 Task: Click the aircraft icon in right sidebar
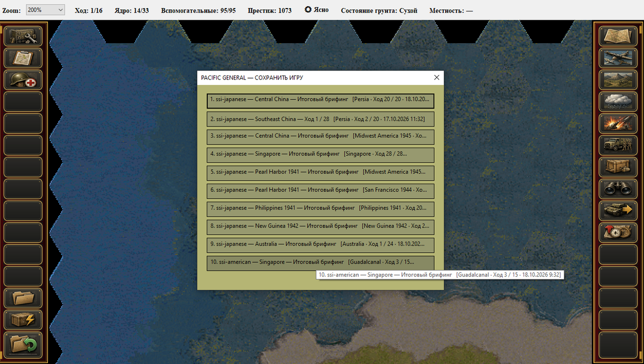(x=617, y=58)
